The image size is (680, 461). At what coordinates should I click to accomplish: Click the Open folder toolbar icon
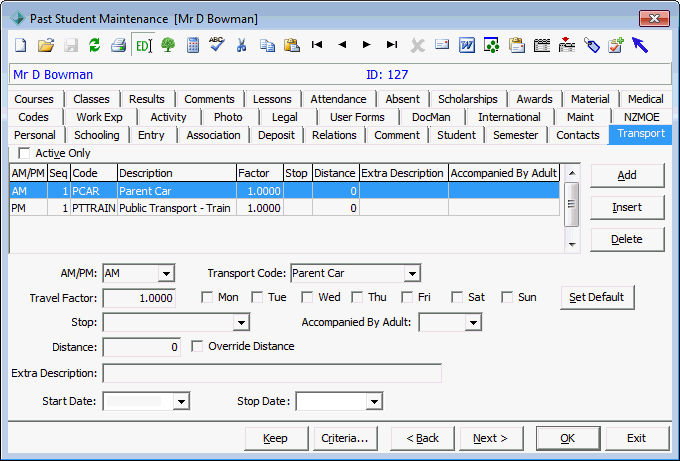(x=46, y=45)
